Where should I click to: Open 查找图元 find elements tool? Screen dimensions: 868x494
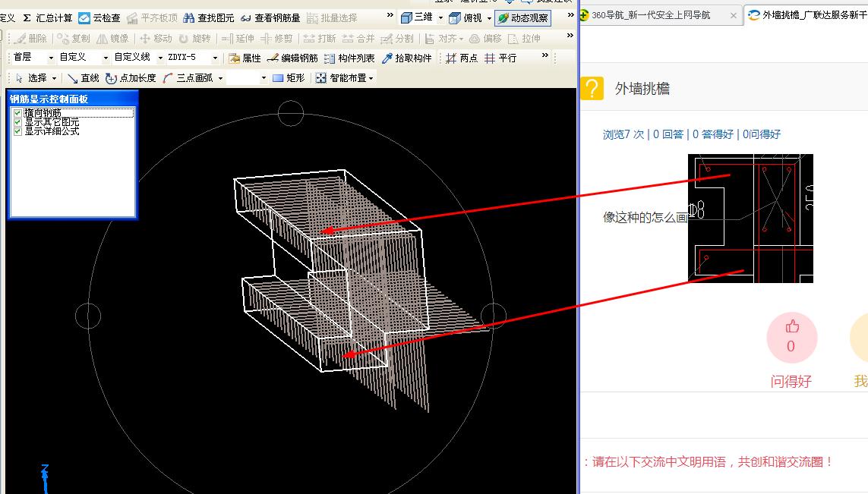point(209,17)
